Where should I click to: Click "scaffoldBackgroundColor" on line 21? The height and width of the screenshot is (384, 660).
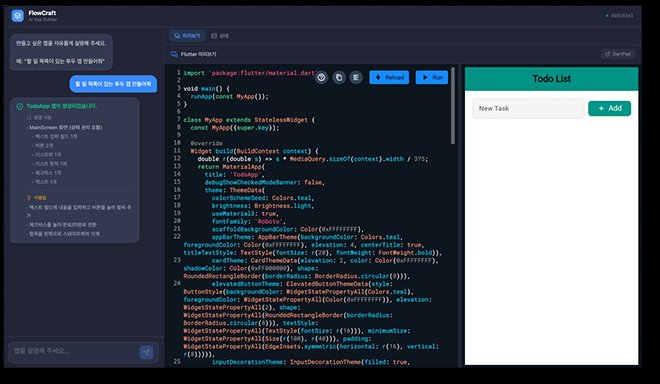[x=253, y=229]
